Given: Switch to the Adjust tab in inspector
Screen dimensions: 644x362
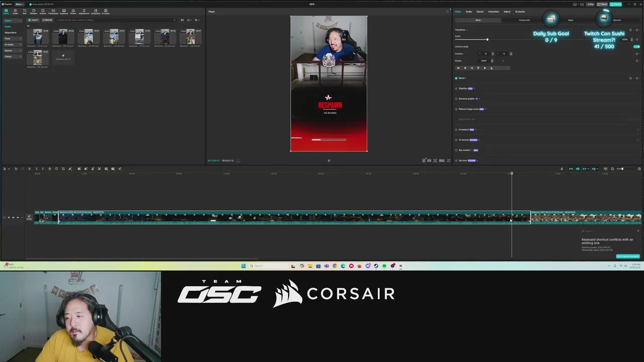Looking at the screenshot, I should [x=507, y=12].
